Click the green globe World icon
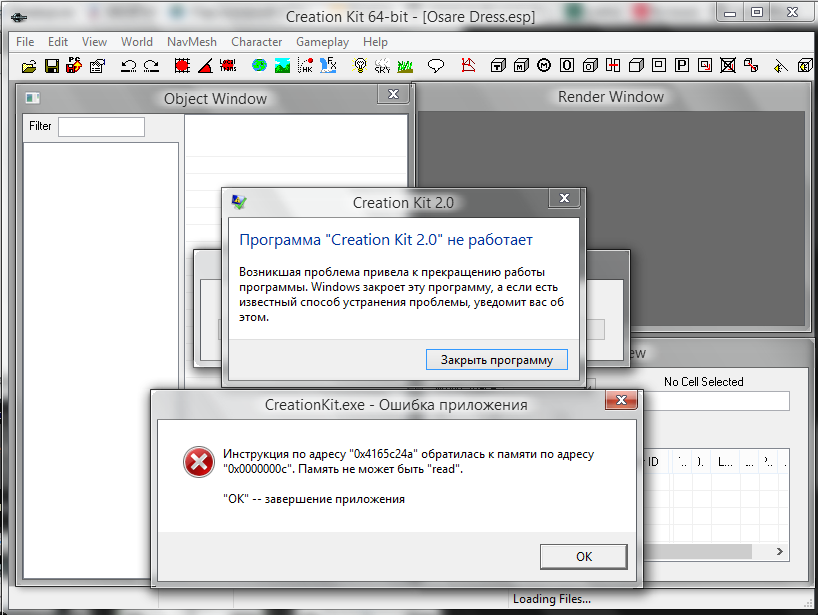This screenshot has width=818, height=615. (x=259, y=66)
